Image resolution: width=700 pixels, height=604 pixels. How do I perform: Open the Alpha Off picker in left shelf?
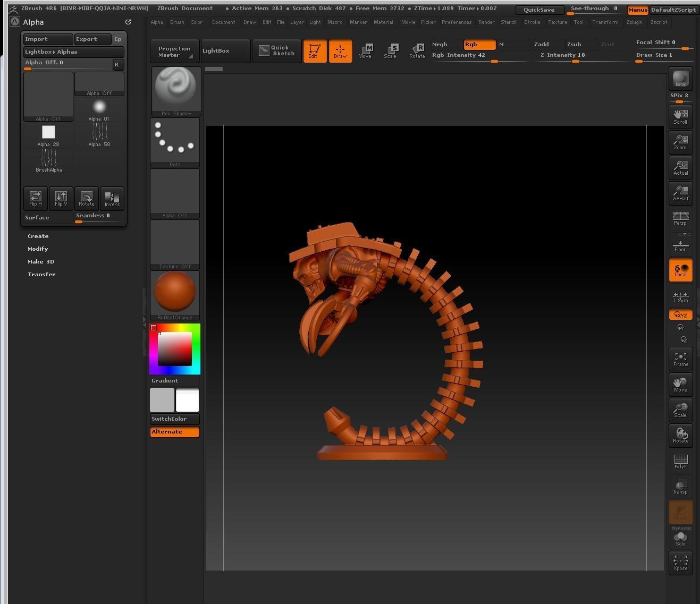point(175,193)
